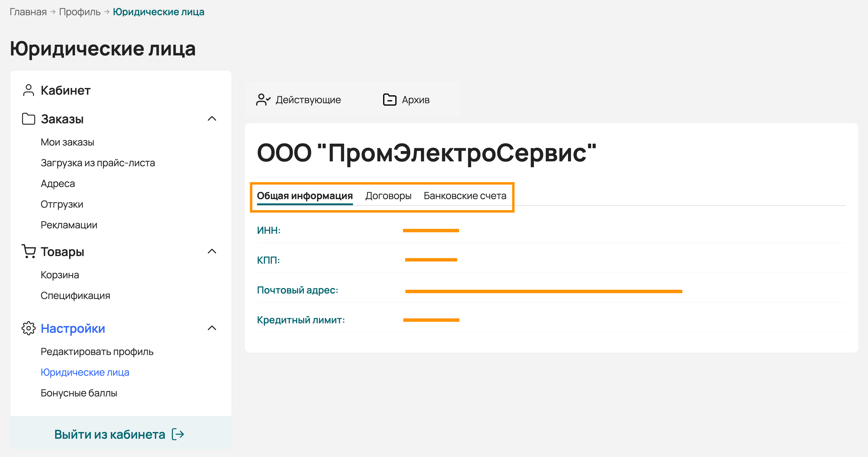Open the Договоры tab
This screenshot has height=457, width=868.
click(389, 196)
